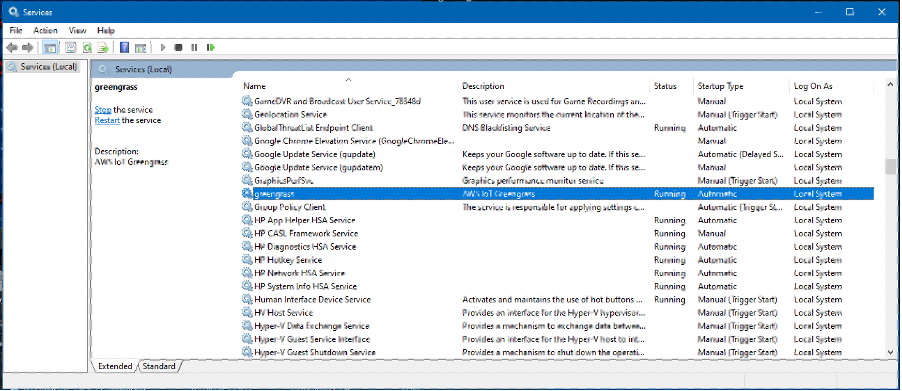Click the Refresh toolbar icon
Viewport: 902px width, 391px height.
[87, 47]
